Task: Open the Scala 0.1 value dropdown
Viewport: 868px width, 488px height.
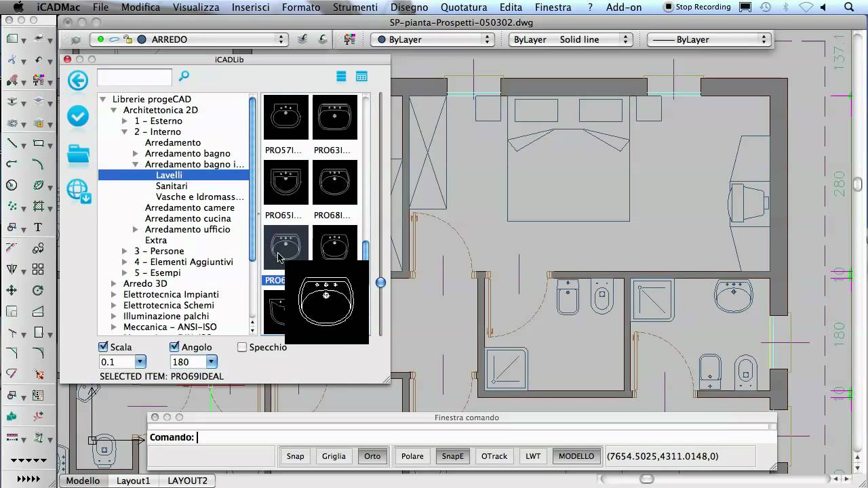Action: 140,362
